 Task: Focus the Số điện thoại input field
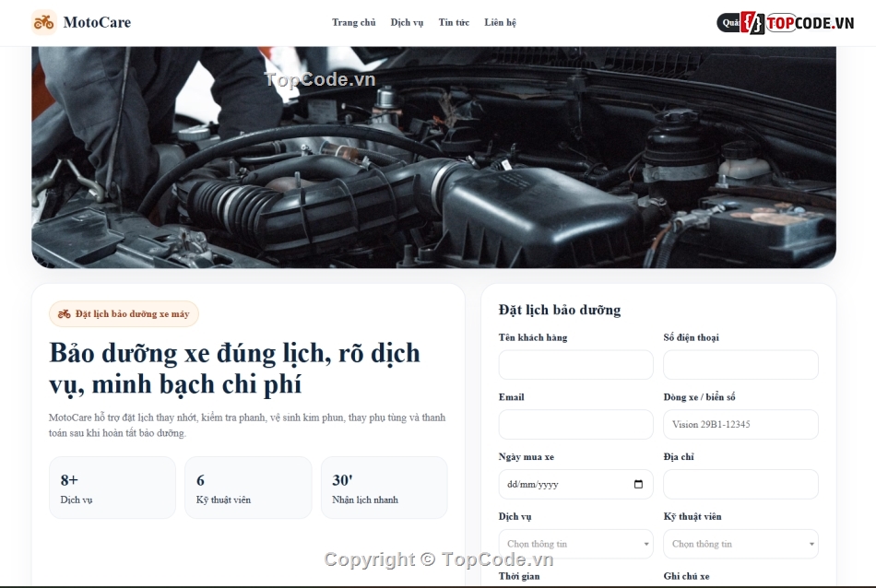[x=740, y=365]
